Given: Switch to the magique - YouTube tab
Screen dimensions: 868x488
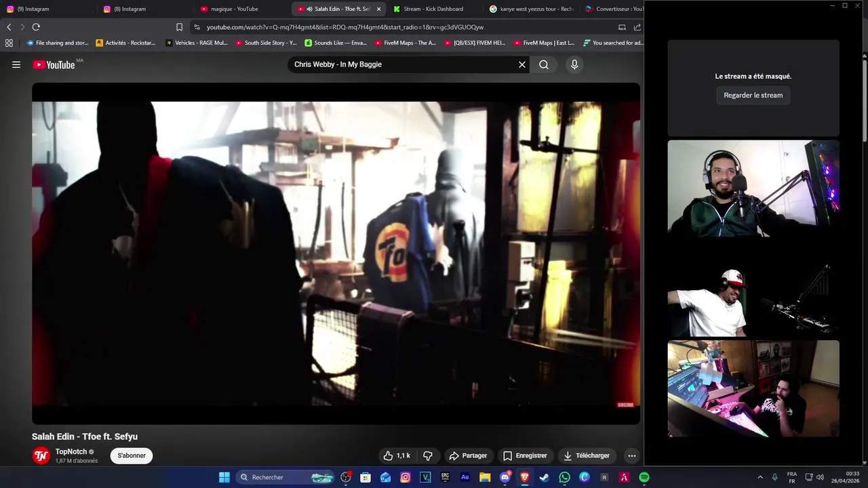Looking at the screenshot, I should [241, 9].
